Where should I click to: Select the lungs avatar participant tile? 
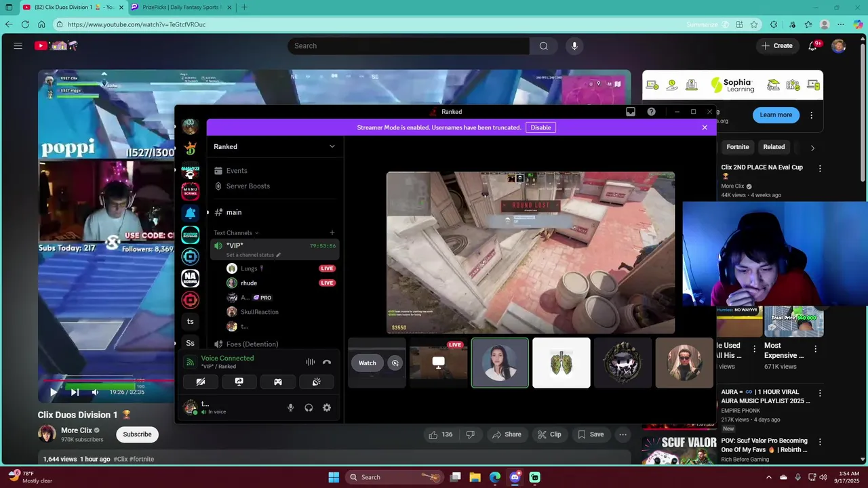coord(561,363)
